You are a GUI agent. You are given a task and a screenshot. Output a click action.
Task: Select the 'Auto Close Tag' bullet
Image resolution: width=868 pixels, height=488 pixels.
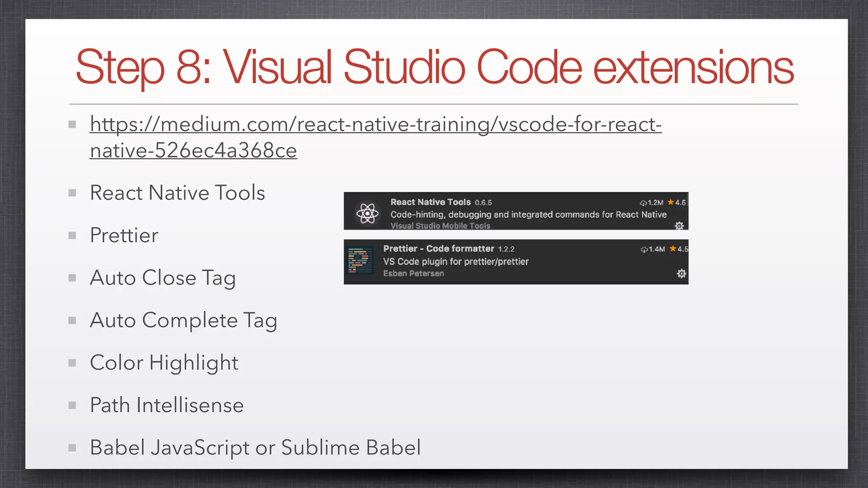pyautogui.click(x=162, y=278)
